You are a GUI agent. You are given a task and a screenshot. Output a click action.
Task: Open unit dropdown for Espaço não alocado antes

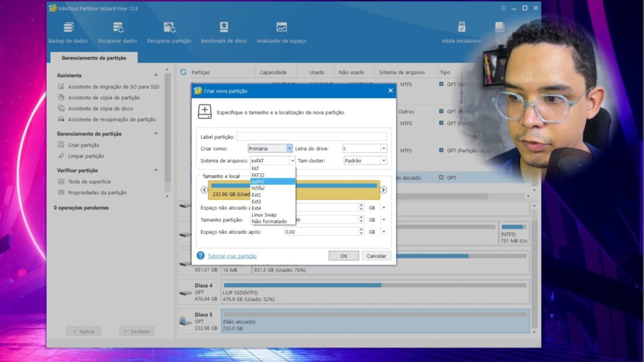[384, 207]
